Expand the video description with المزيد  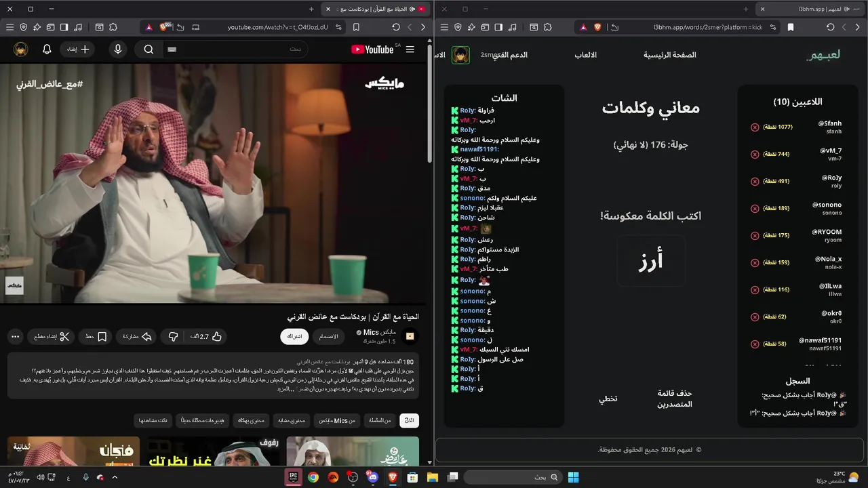284,389
